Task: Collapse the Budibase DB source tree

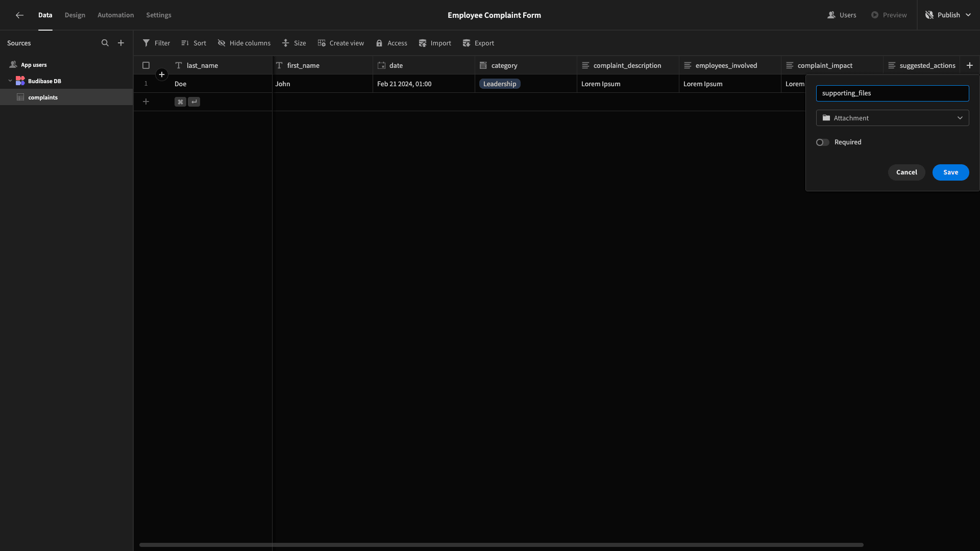Action: (10, 81)
